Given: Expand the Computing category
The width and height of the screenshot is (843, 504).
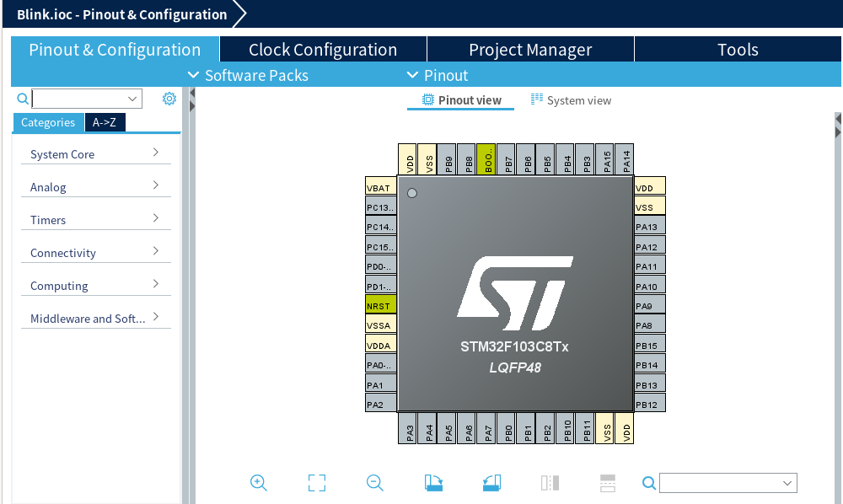Looking at the screenshot, I should (96, 286).
